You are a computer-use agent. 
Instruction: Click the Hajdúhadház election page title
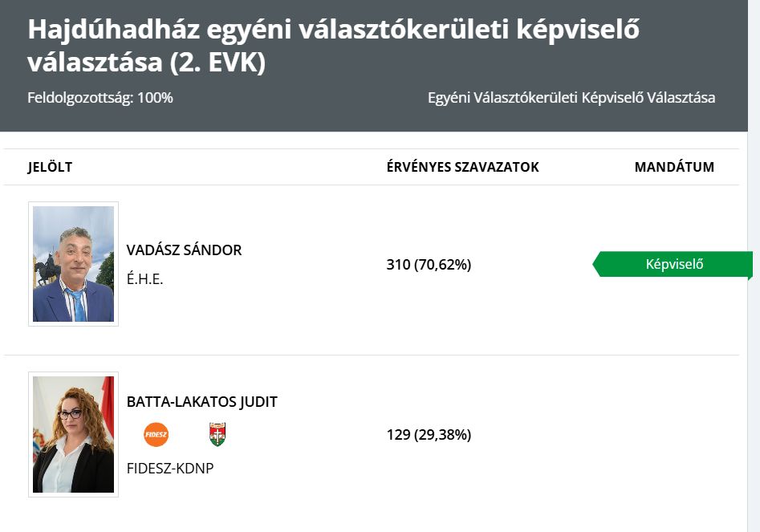334,46
